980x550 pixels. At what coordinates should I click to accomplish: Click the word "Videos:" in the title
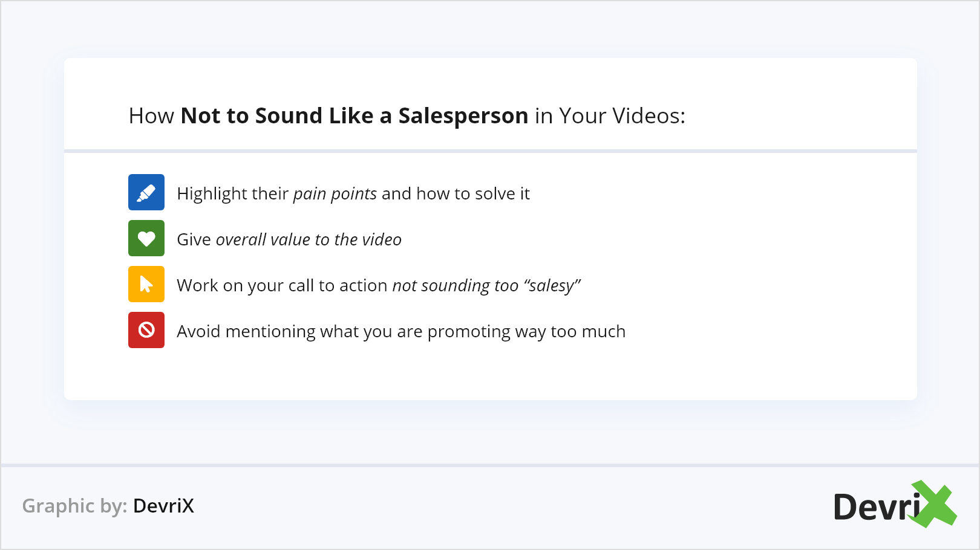point(648,115)
